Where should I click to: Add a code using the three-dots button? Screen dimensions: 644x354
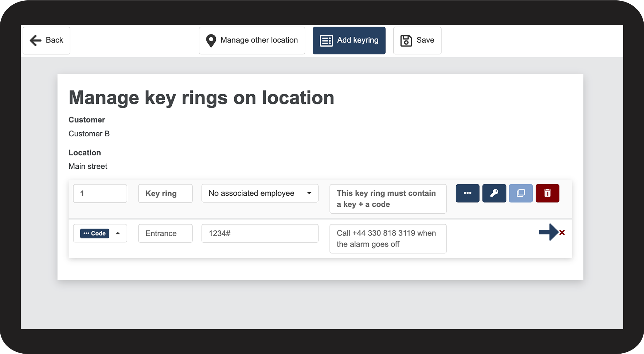[x=467, y=193]
